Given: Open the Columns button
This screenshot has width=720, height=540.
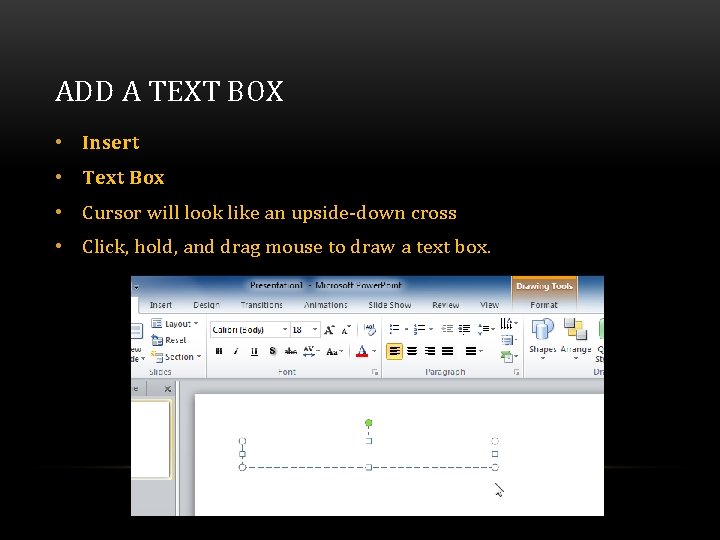Looking at the screenshot, I should (x=474, y=351).
